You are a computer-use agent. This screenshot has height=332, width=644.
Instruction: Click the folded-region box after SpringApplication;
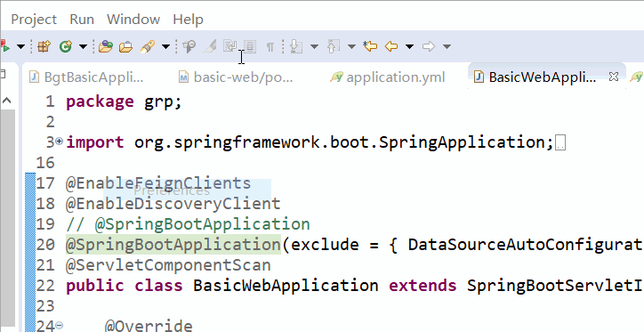(x=560, y=143)
